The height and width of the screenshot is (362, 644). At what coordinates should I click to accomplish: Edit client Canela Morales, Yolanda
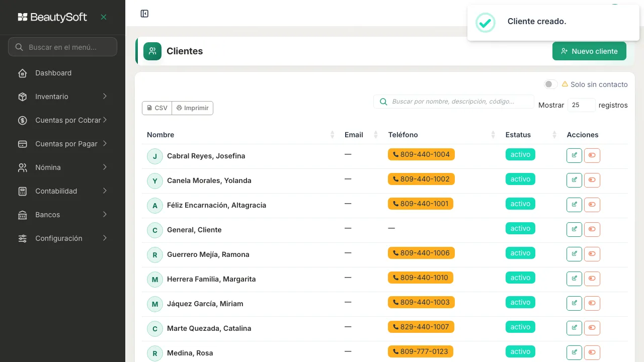pyautogui.click(x=574, y=180)
